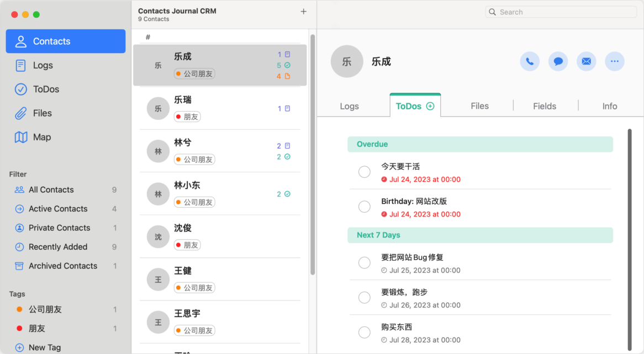644x354 pixels.
Task: Click the Active Contacts arrow icon
Action: tap(19, 209)
